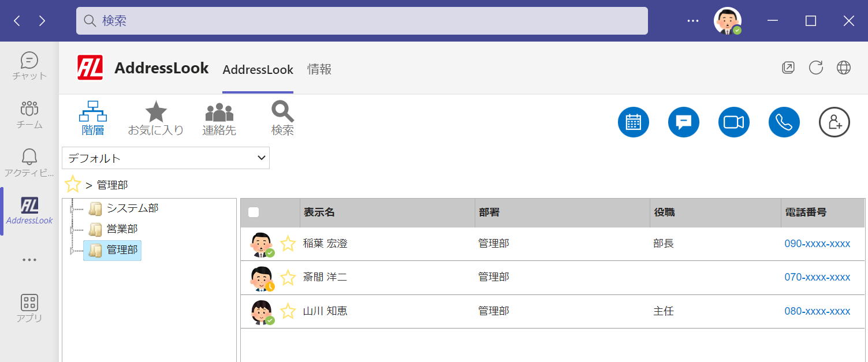Call 山川 知恵 via the 080 phone number link
This screenshot has height=362, width=868.
[x=818, y=311]
